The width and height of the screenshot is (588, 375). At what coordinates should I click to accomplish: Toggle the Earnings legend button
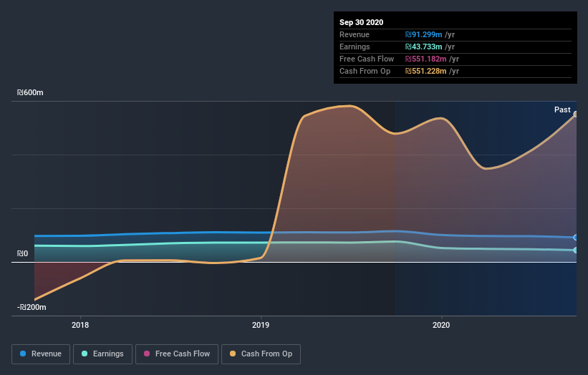click(102, 354)
